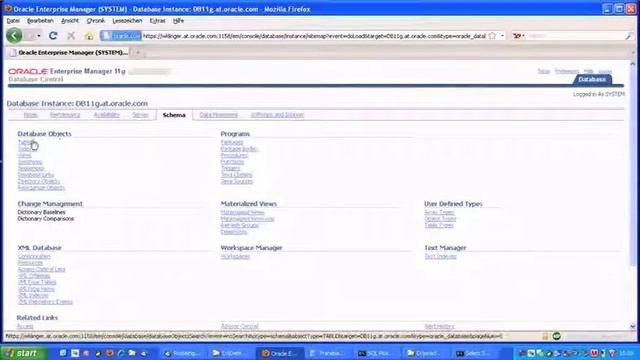
Task: Click the Setup link in page header
Action: point(544,71)
